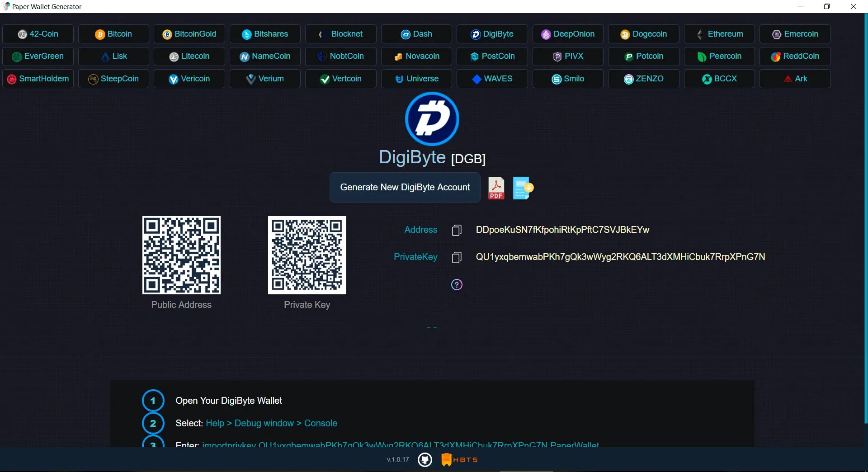This screenshot has height=472, width=868.
Task: Choose Peercoin coin
Action: (719, 56)
